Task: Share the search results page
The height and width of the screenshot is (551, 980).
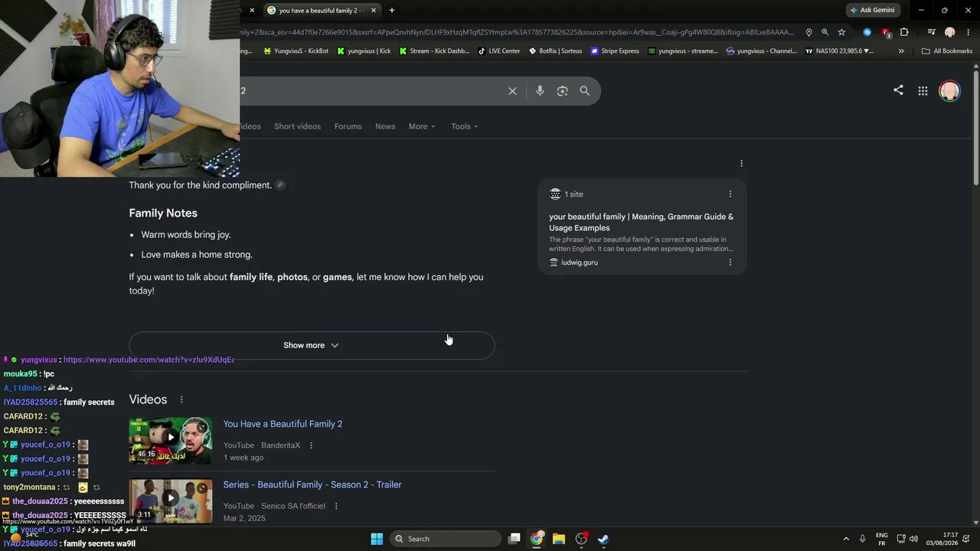Action: (898, 90)
